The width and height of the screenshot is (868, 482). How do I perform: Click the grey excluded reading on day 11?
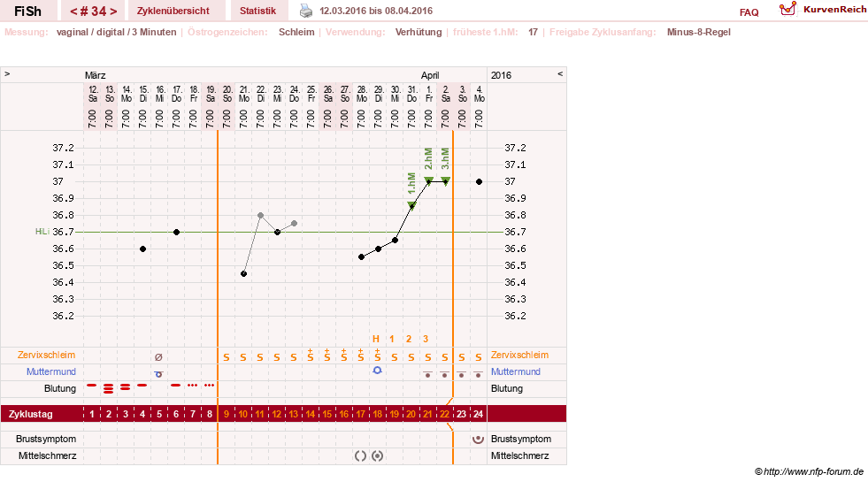[260, 215]
